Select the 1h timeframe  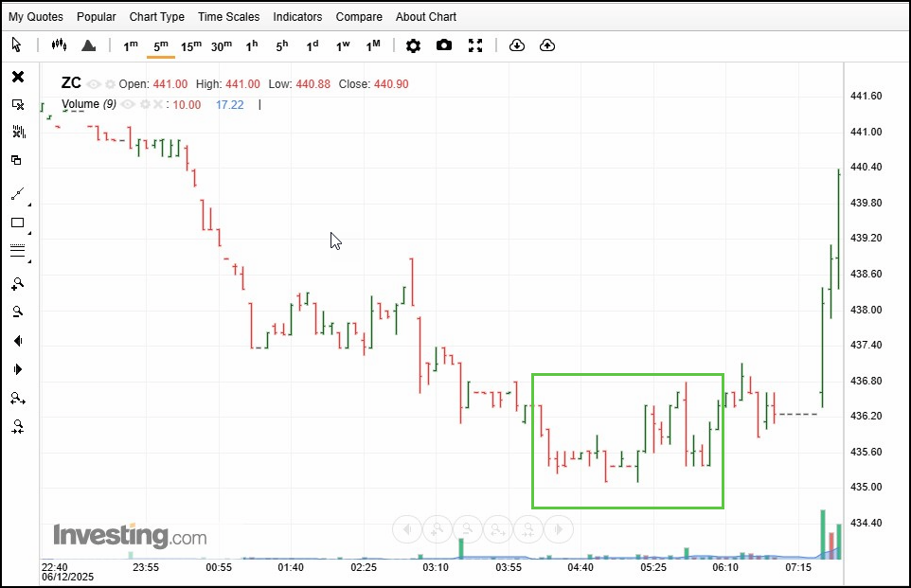tap(252, 45)
